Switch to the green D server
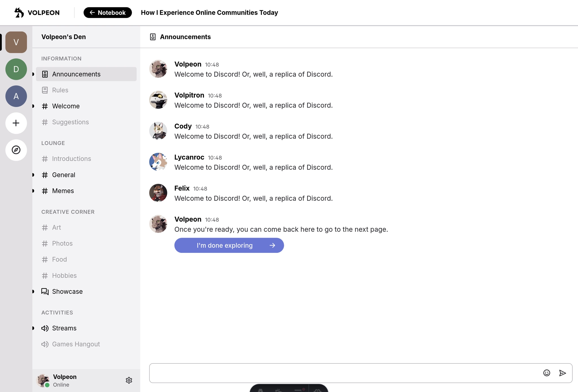 click(x=16, y=69)
